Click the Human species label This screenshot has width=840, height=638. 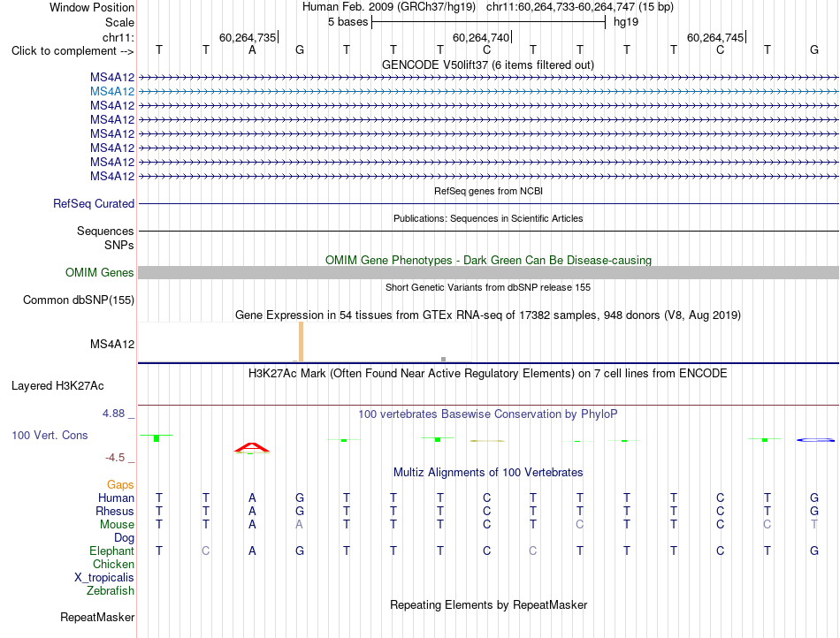(116, 497)
